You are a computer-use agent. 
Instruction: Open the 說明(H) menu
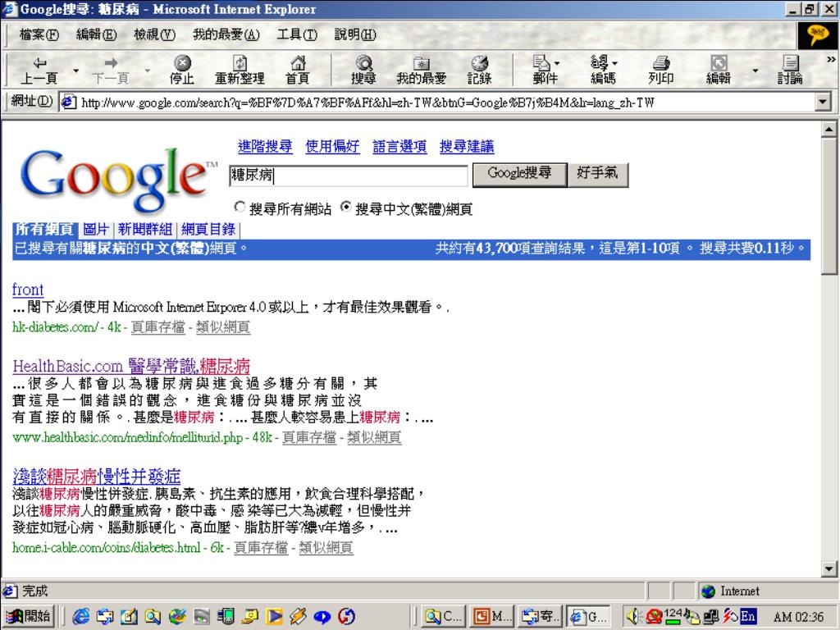pos(355,34)
